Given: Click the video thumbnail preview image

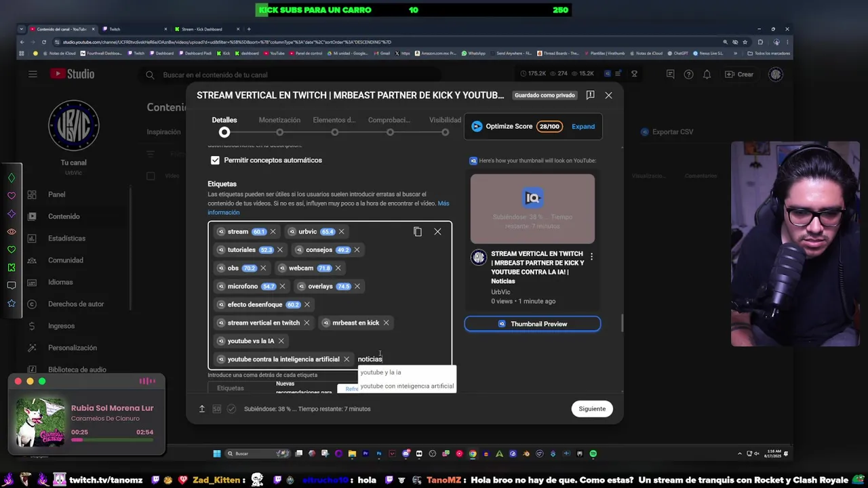Looking at the screenshot, I should point(532,209).
